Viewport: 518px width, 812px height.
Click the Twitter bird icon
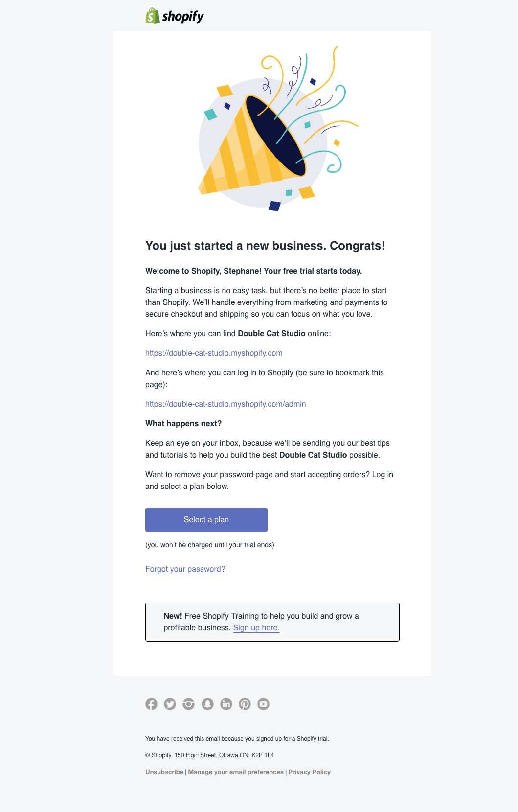[170, 704]
